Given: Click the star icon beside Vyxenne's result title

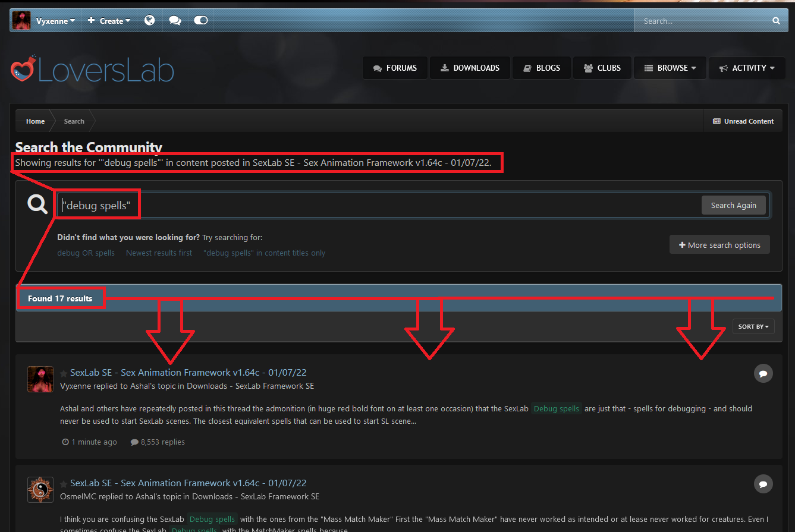Looking at the screenshot, I should click(64, 373).
